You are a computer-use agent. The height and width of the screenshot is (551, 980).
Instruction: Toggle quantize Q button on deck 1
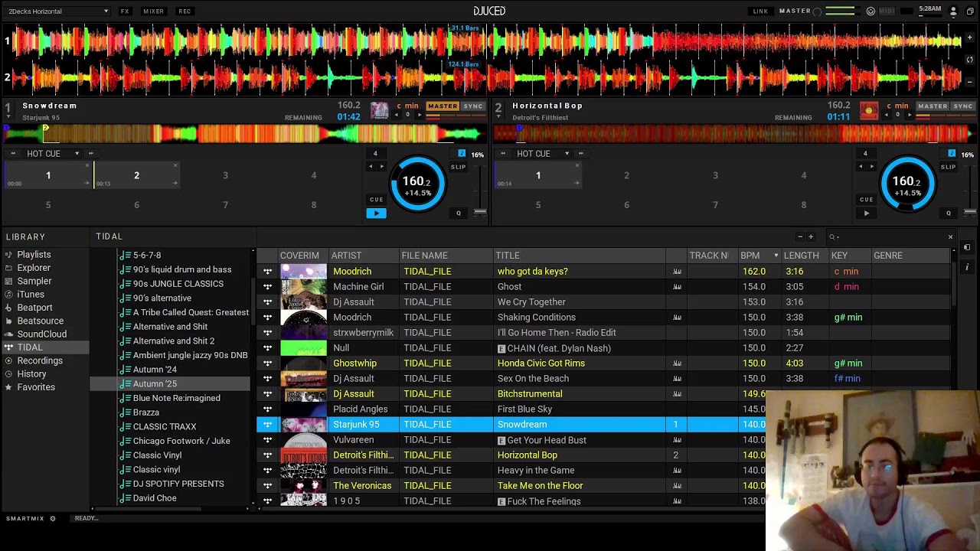pyautogui.click(x=459, y=213)
